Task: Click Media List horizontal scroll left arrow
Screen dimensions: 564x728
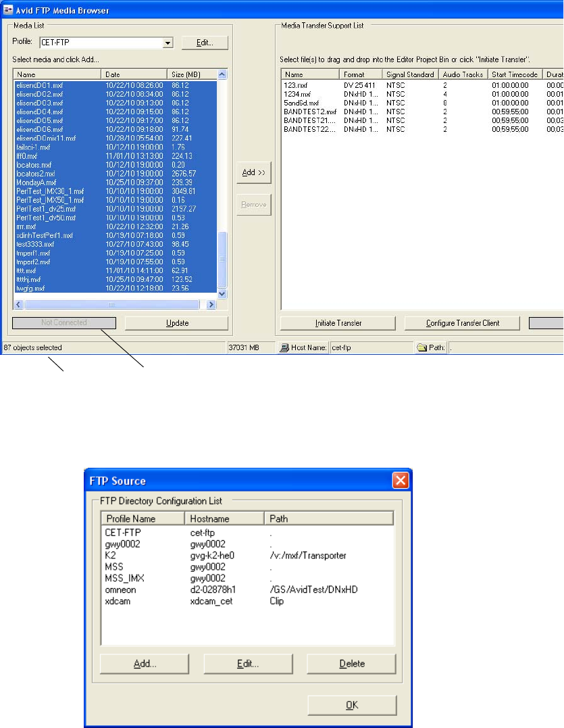Action: click(x=18, y=305)
